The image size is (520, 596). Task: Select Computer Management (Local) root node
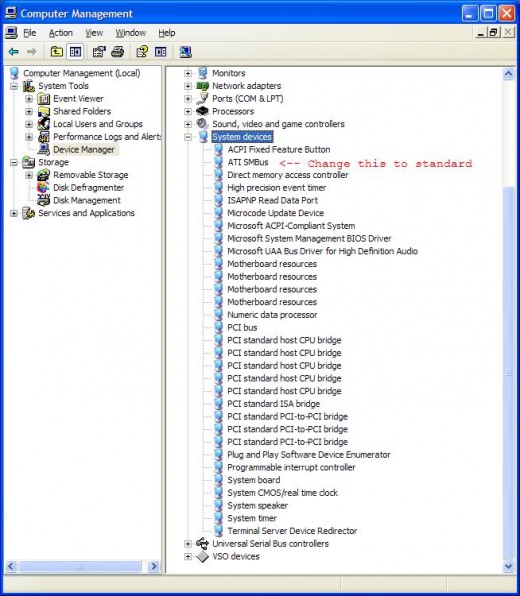pyautogui.click(x=81, y=73)
